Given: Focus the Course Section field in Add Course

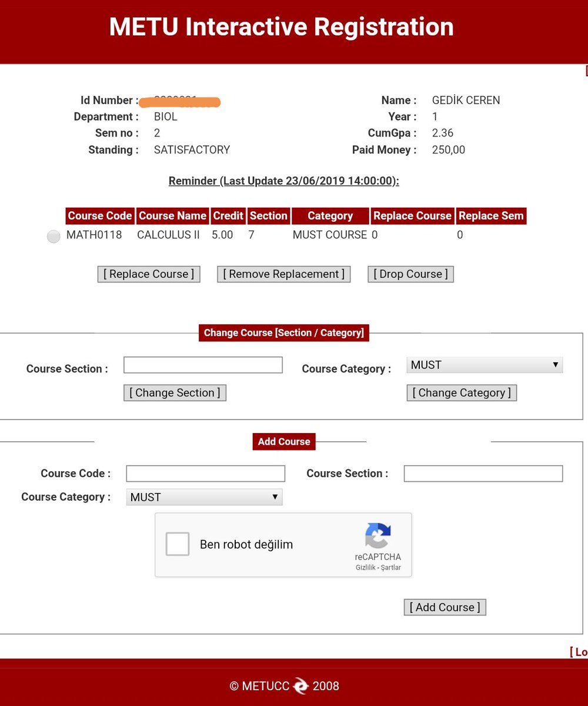Looking at the screenshot, I should pyautogui.click(x=483, y=474).
